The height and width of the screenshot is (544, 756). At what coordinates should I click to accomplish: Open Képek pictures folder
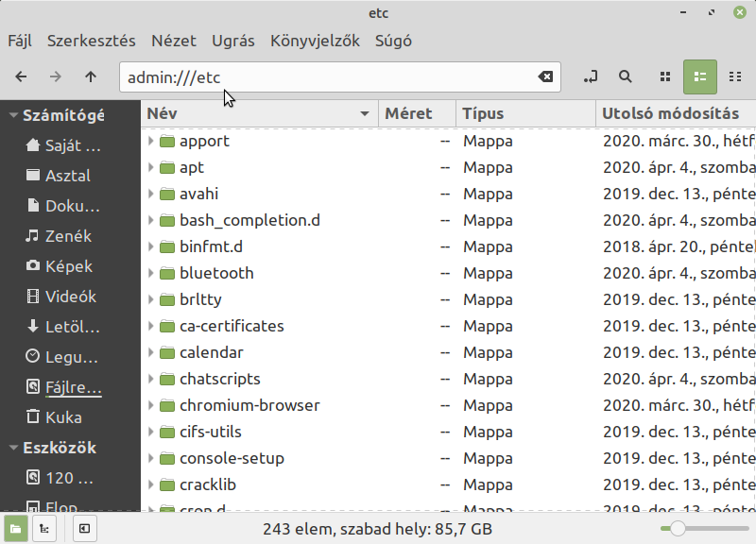pos(59,266)
